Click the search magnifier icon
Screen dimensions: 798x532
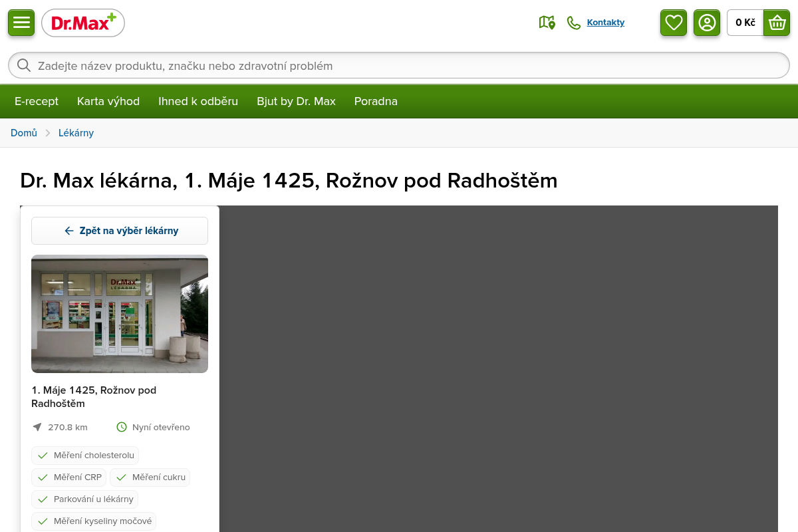(x=24, y=65)
